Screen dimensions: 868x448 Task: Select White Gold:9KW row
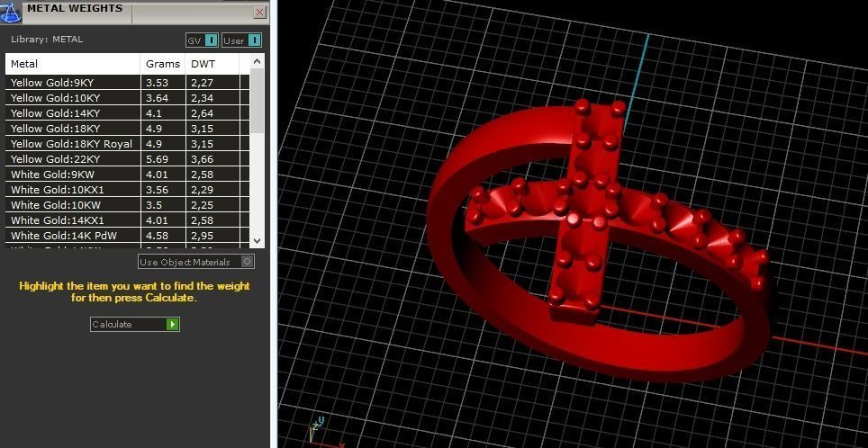[x=127, y=175]
